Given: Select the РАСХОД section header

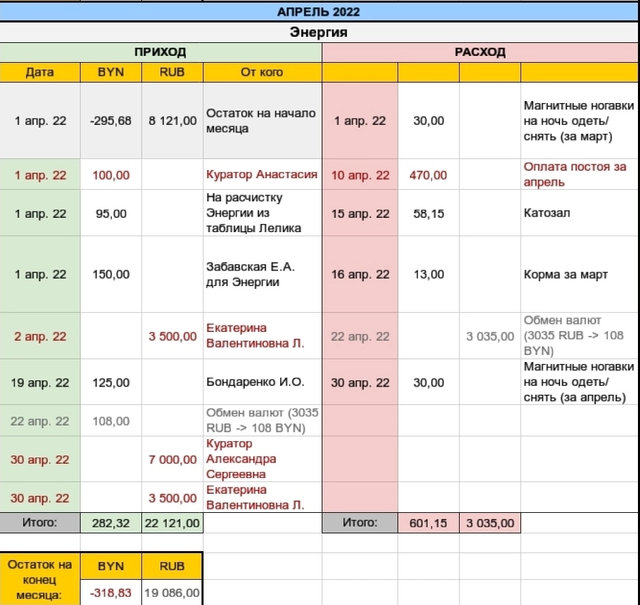Looking at the screenshot, I should tap(480, 52).
